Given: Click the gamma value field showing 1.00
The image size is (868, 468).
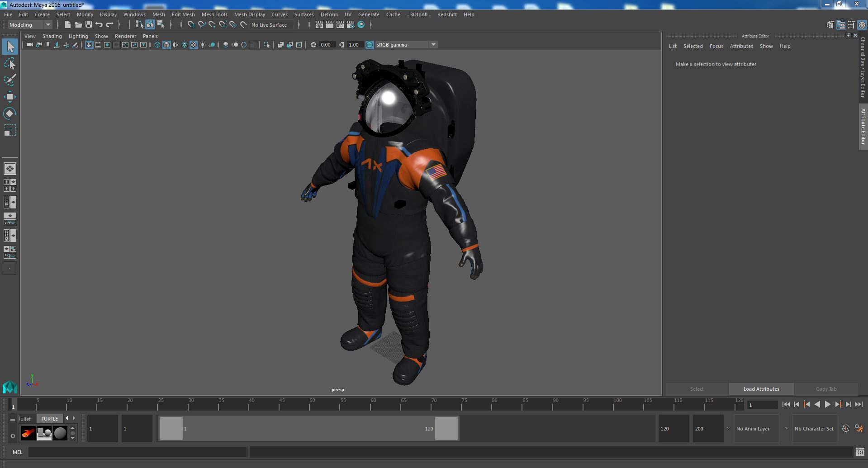Looking at the screenshot, I should [x=355, y=45].
